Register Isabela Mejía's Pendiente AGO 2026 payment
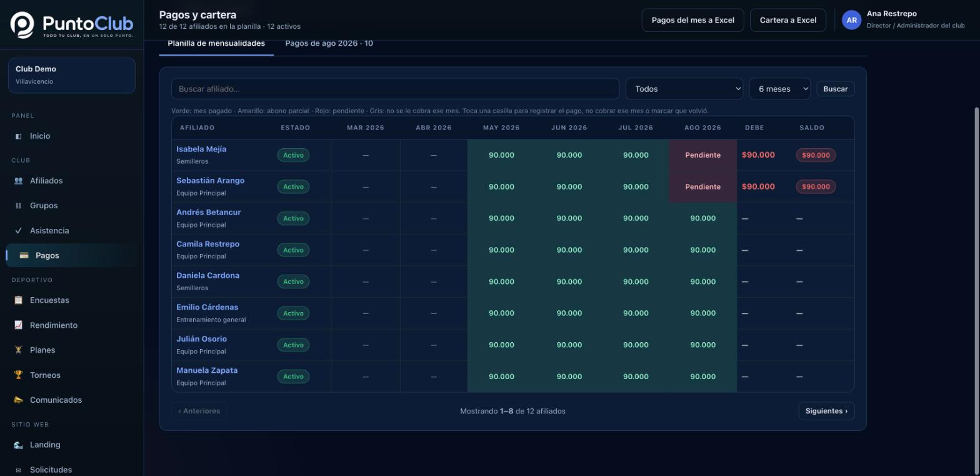This screenshot has height=476, width=980. (702, 155)
